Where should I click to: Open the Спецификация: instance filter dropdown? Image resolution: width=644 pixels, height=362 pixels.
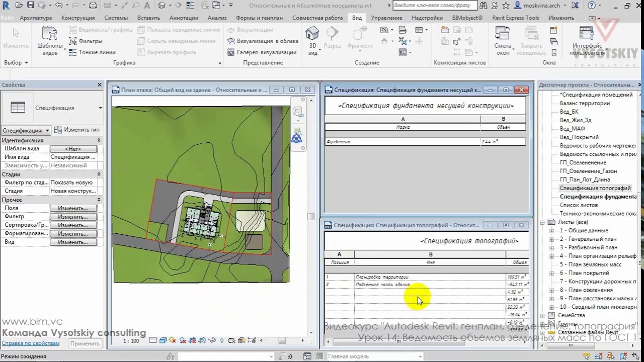coord(26,130)
